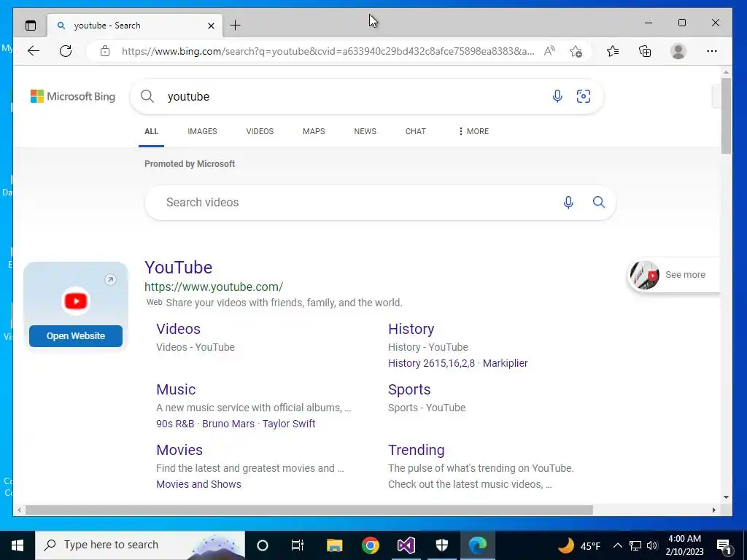
Task: Click the Open Website button
Action: [76, 336]
